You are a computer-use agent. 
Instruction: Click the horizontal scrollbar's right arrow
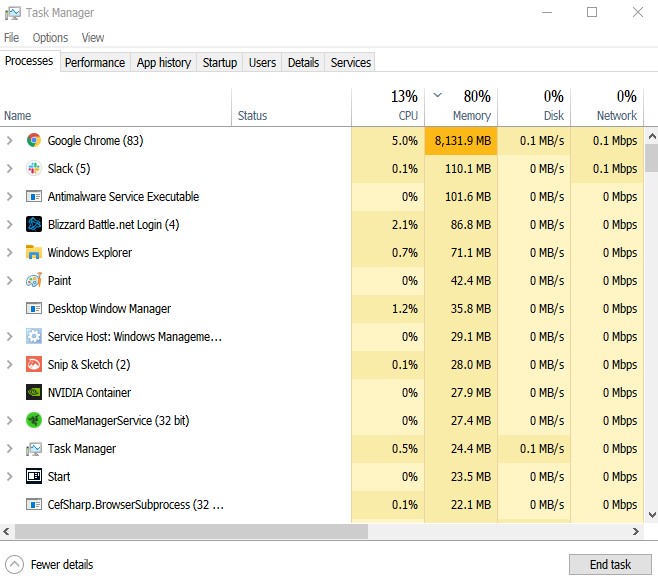pos(636,532)
